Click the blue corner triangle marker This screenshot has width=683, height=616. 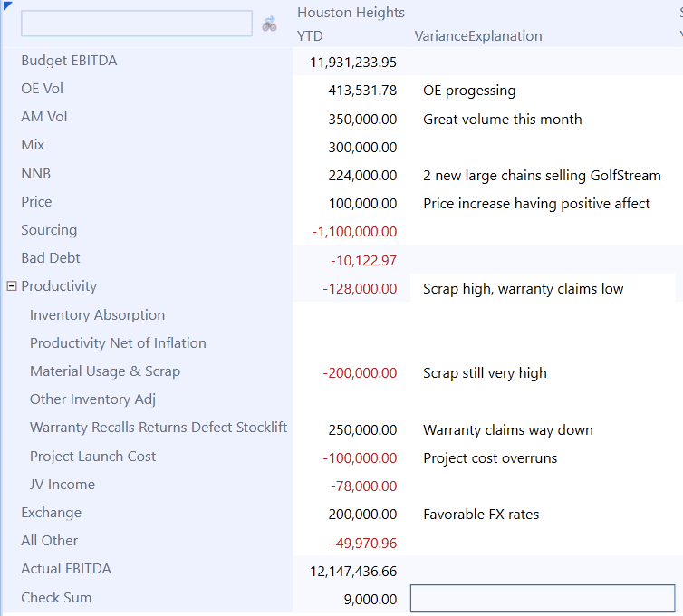point(7,6)
